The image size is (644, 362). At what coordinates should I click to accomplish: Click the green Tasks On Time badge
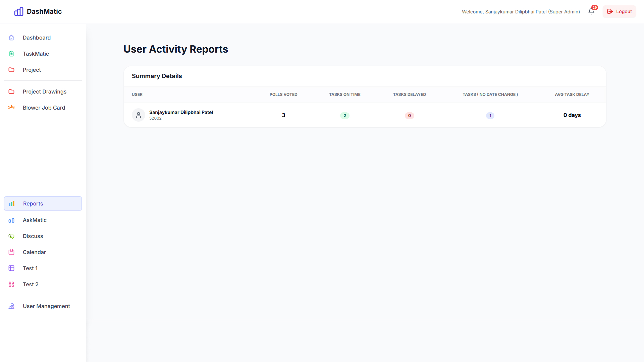344,115
